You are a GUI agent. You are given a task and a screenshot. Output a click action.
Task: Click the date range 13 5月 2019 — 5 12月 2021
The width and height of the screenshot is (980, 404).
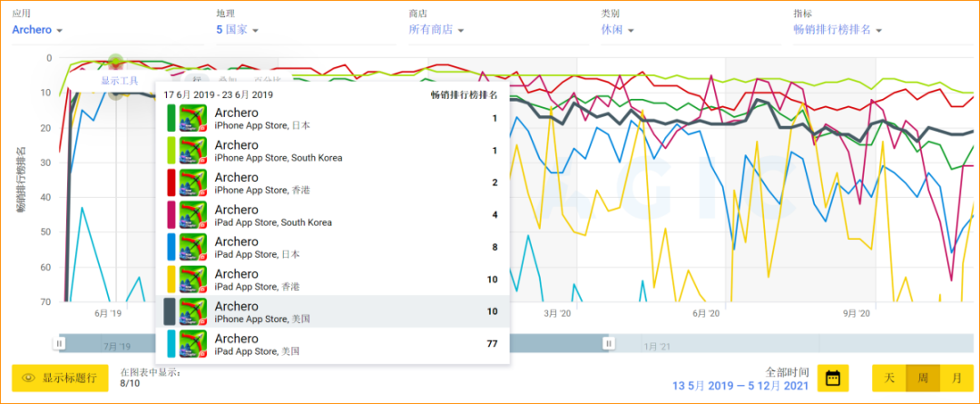point(740,385)
